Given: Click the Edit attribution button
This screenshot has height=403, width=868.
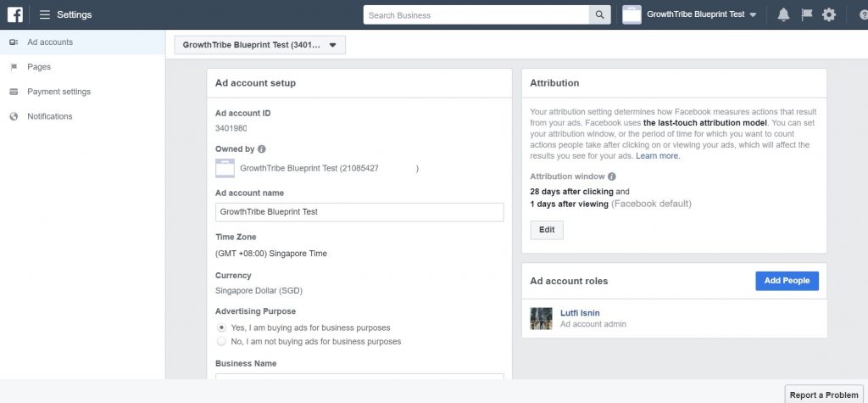Looking at the screenshot, I should (547, 230).
